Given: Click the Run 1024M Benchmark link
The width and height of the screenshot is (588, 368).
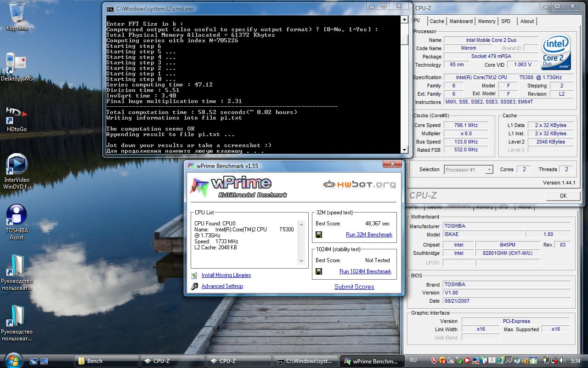Looking at the screenshot, I should pyautogui.click(x=365, y=271).
